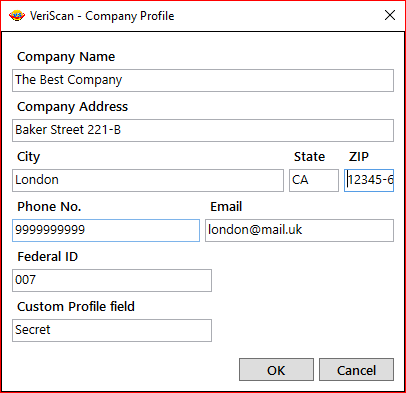Image resolution: width=406 pixels, height=393 pixels.
Task: Click the Federal ID label
Action: [x=47, y=257]
